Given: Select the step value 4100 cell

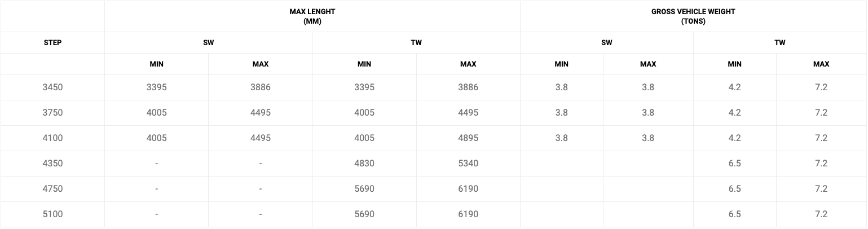Looking at the screenshot, I should pyautogui.click(x=52, y=138).
